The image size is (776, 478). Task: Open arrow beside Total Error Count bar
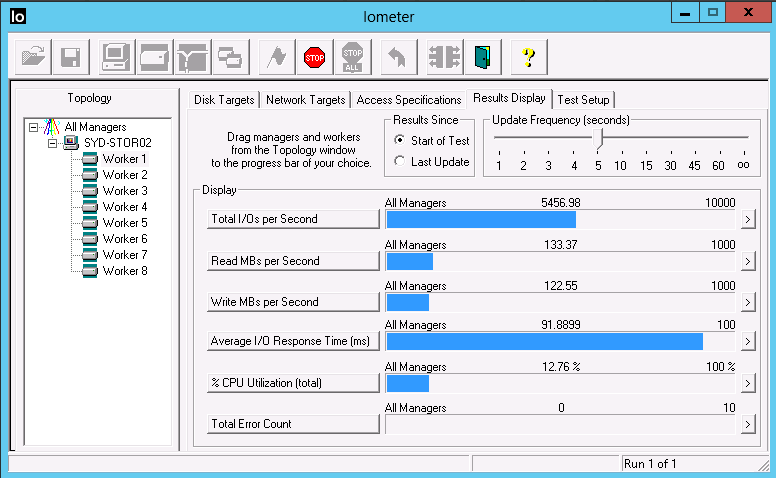point(748,424)
